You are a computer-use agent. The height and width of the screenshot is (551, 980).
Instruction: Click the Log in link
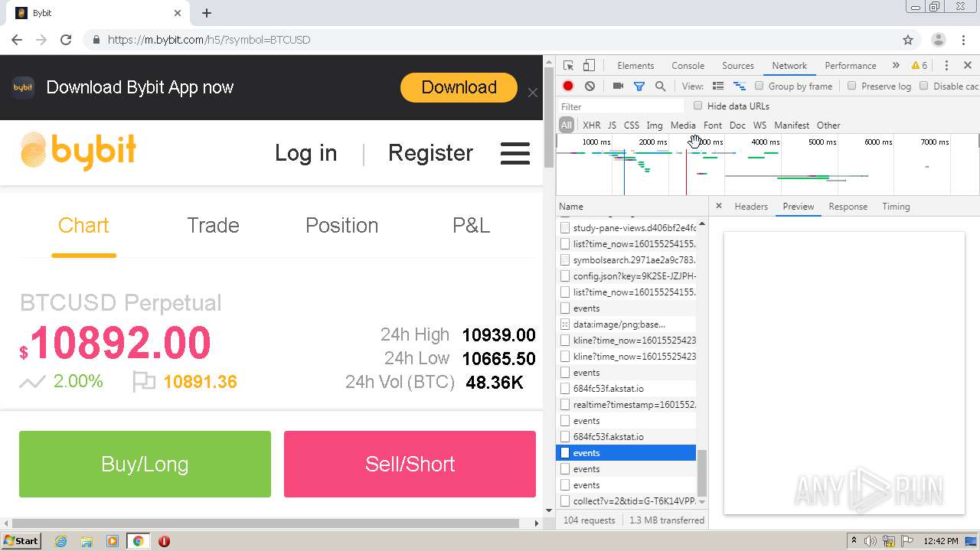coord(305,153)
